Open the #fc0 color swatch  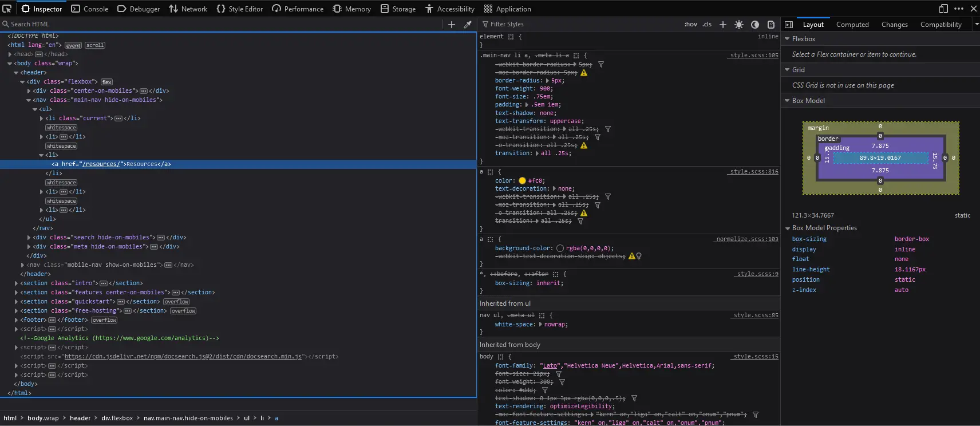pos(522,180)
